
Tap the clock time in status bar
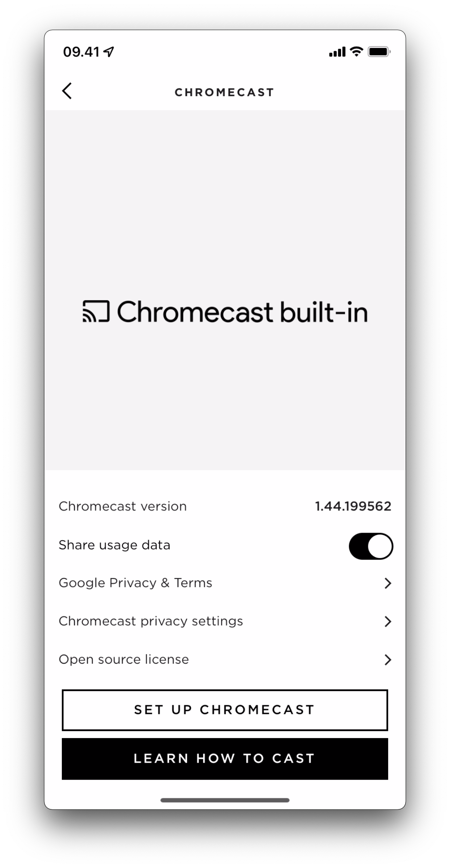(81, 52)
